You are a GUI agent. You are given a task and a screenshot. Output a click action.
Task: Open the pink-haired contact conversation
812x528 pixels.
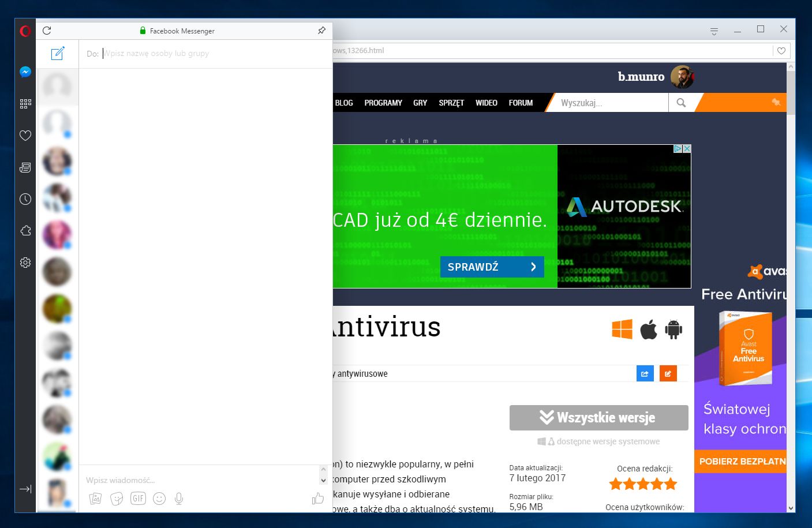[57, 234]
